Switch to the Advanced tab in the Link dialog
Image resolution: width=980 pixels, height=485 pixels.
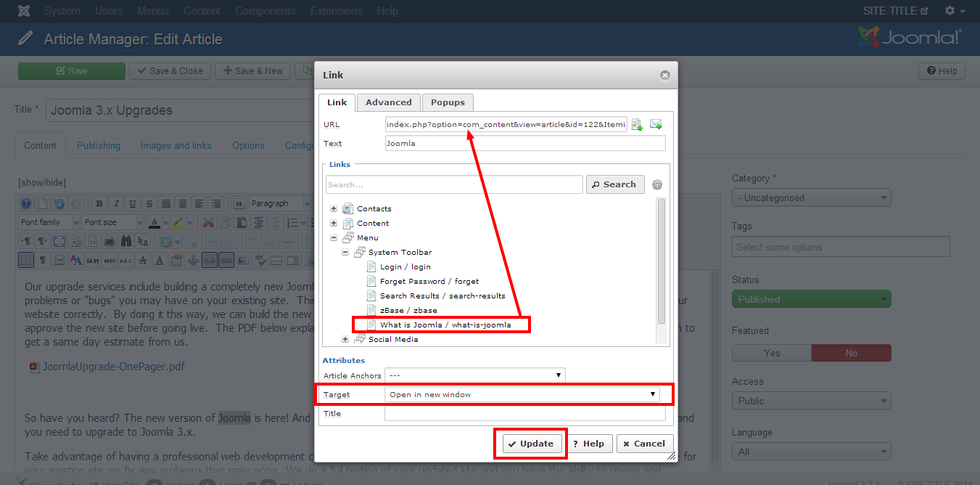(389, 102)
